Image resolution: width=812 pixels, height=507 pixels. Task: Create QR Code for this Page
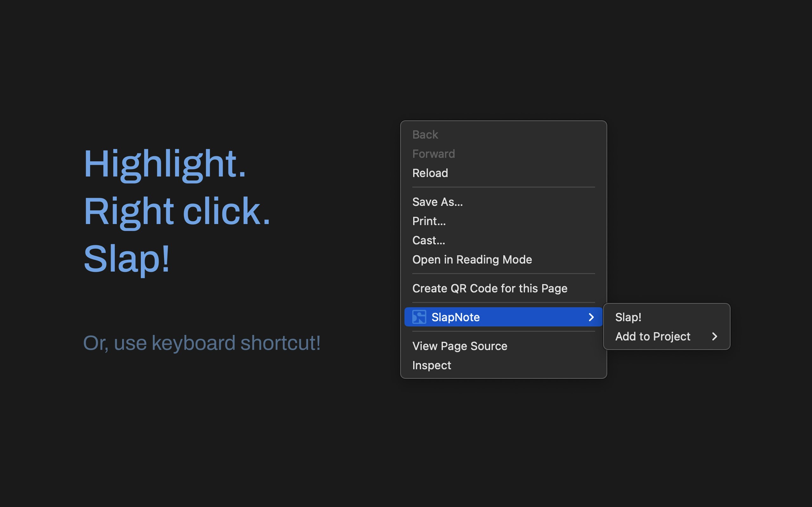(489, 288)
